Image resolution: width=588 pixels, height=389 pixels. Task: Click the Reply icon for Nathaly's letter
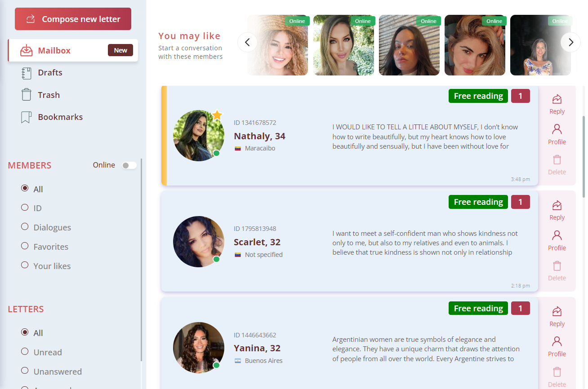coord(557,99)
